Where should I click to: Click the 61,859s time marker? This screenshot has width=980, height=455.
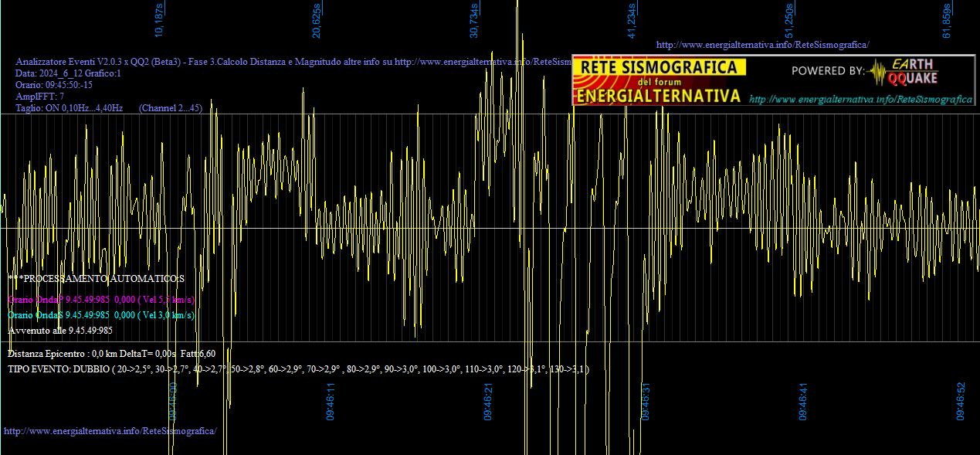click(947, 19)
